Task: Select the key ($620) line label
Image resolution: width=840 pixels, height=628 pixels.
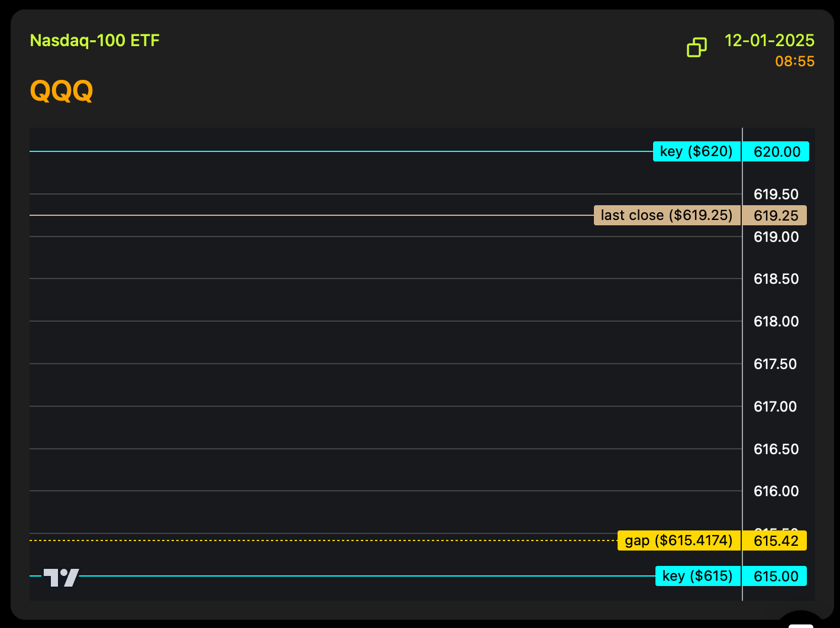Action: pyautogui.click(x=696, y=151)
